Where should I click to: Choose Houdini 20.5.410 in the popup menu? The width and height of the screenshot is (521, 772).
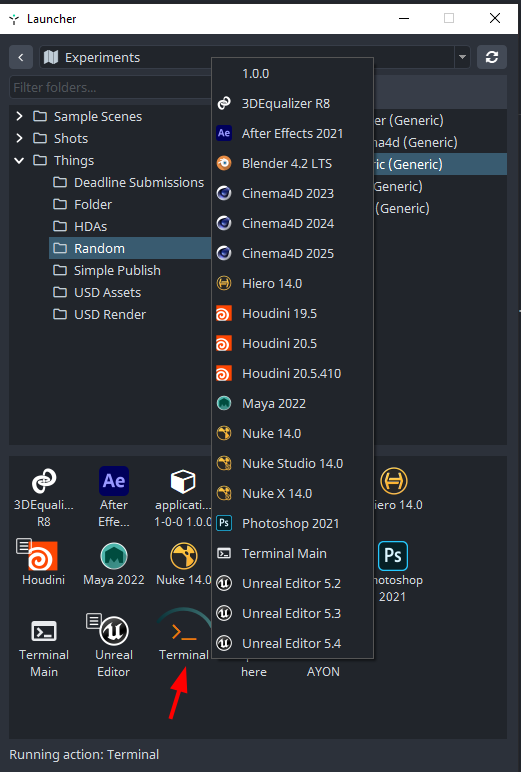(x=293, y=374)
